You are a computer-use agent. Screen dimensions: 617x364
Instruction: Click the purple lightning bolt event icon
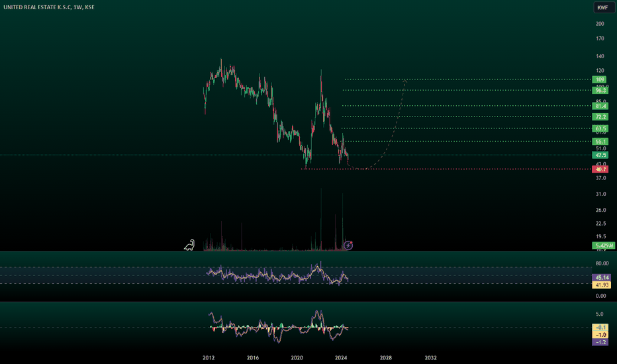348,246
